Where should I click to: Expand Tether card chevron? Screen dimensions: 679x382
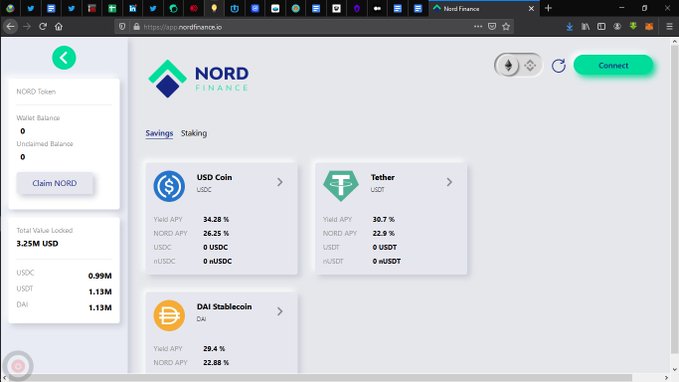[449, 182]
